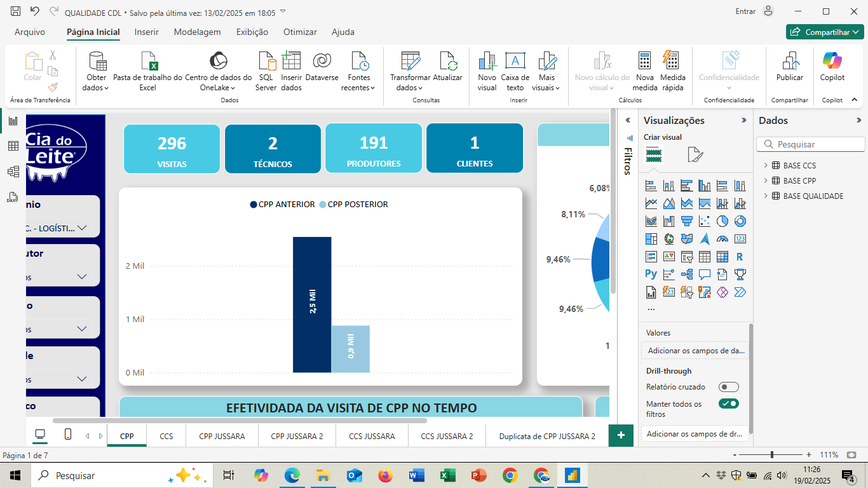Select the Q&A speech bubble visual
This screenshot has width=868, height=488.
pyautogui.click(x=704, y=274)
